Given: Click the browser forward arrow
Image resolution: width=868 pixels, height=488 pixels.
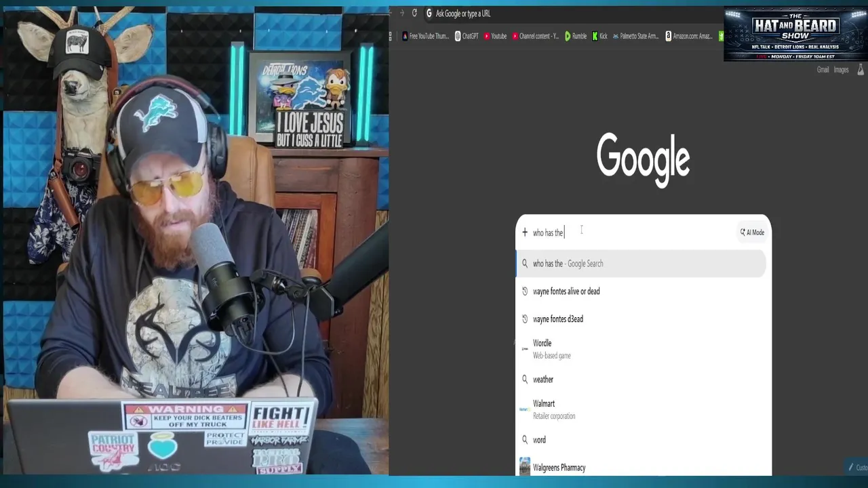Looking at the screenshot, I should (401, 13).
